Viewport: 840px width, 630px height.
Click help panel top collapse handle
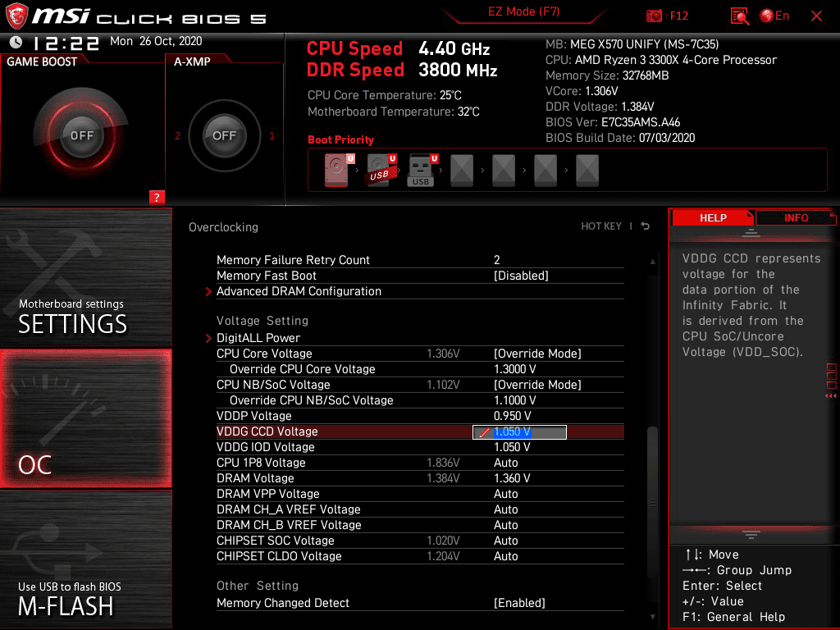(x=751, y=232)
